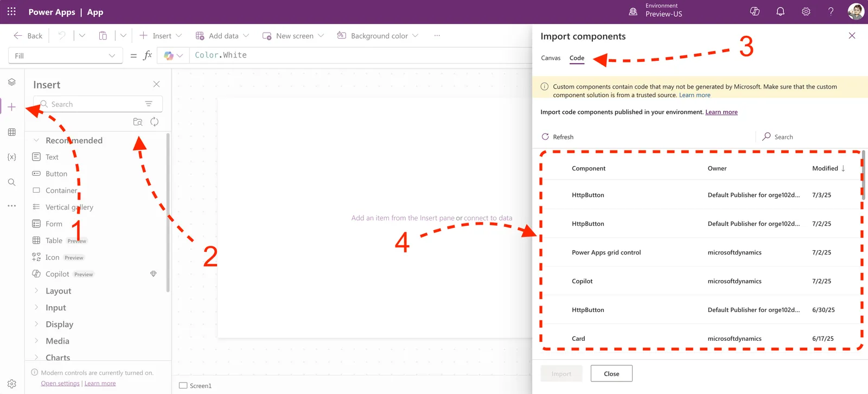Open Search icon in the left sidebar

(11, 182)
